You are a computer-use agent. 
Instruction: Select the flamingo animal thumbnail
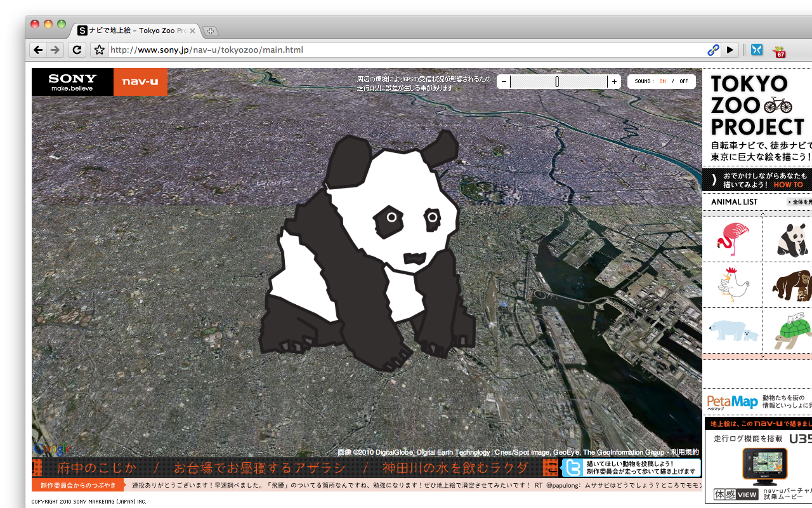click(x=733, y=239)
